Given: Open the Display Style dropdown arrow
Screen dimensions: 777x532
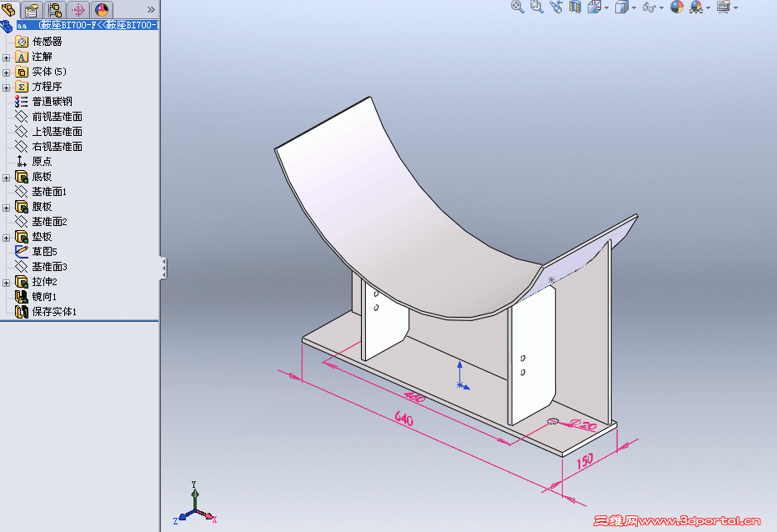Looking at the screenshot, I should [x=634, y=8].
